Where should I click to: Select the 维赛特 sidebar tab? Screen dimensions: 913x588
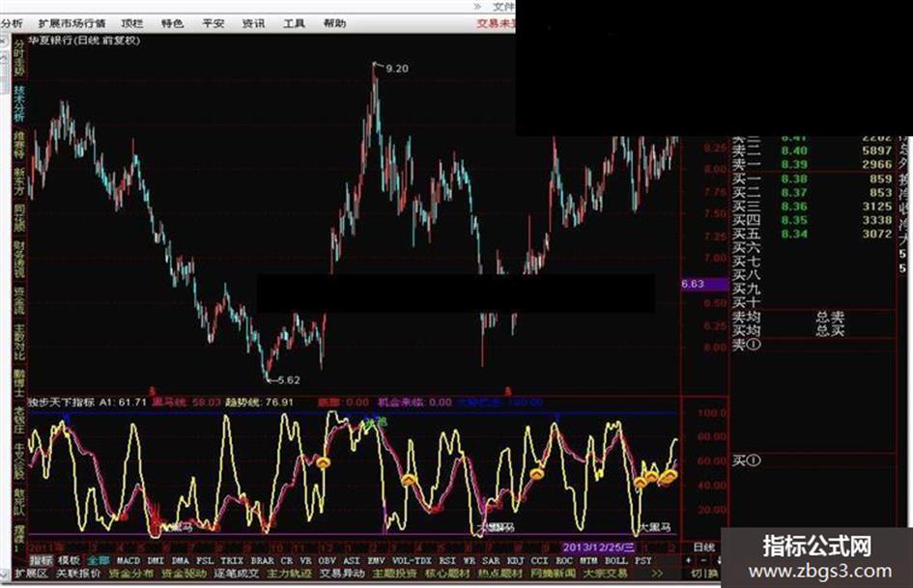click(x=19, y=145)
